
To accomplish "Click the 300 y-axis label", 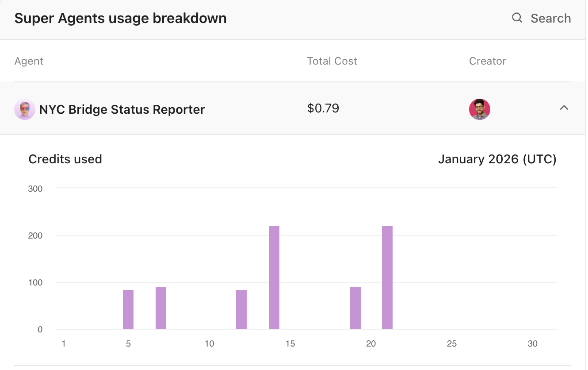I will click(35, 189).
